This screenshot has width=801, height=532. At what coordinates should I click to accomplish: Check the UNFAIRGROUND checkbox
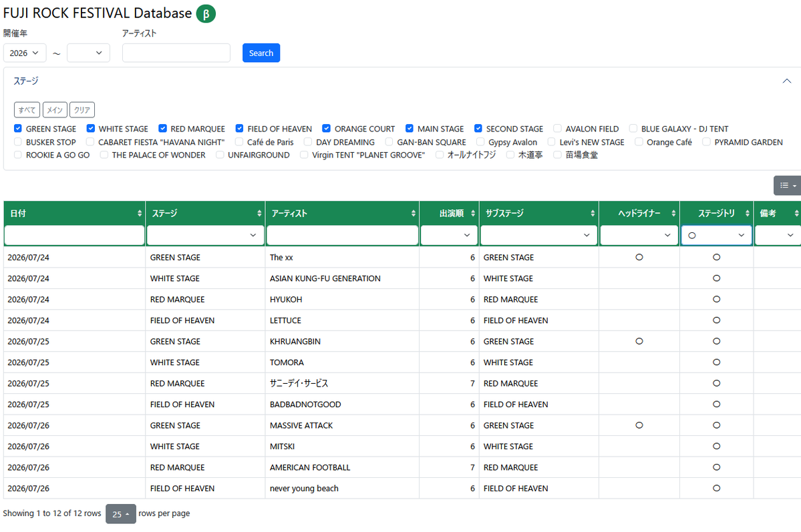click(x=220, y=154)
